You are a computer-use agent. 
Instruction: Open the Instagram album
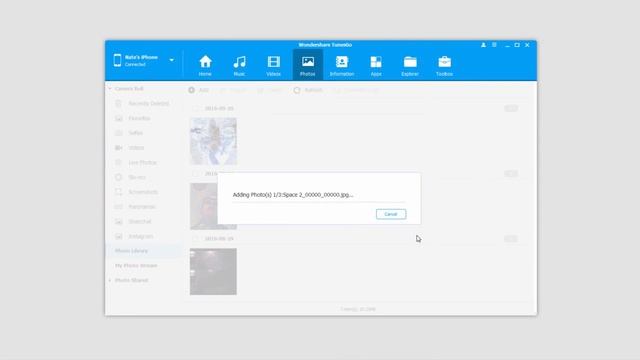142,236
